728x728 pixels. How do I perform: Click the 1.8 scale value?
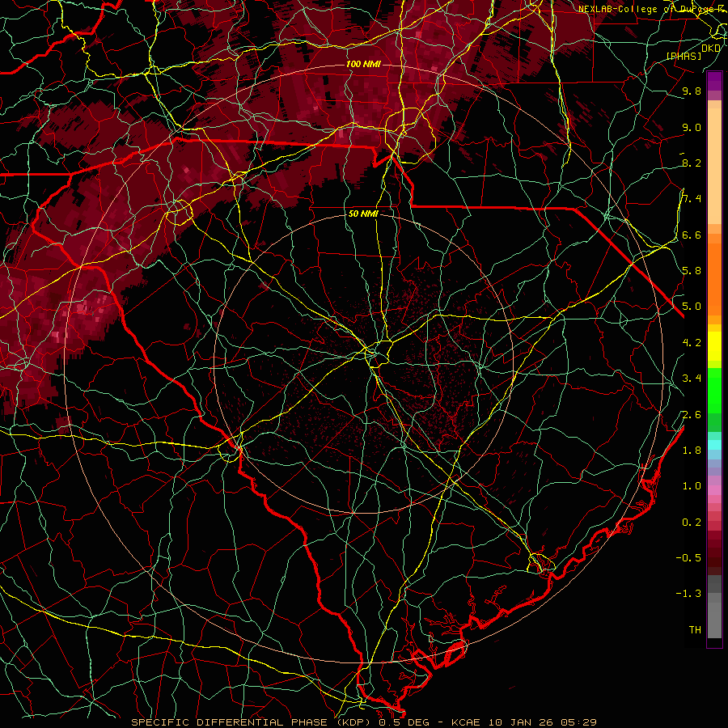point(692,451)
